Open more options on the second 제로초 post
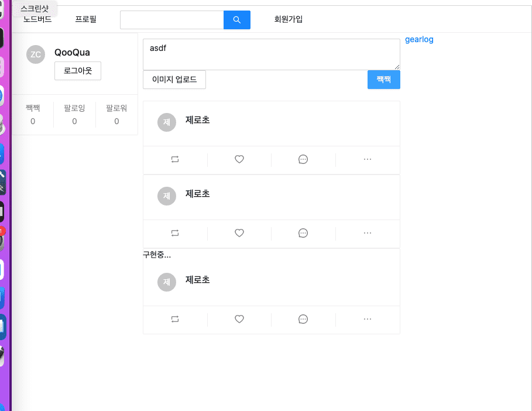Viewport: 532px width, 411px height. pyautogui.click(x=368, y=233)
